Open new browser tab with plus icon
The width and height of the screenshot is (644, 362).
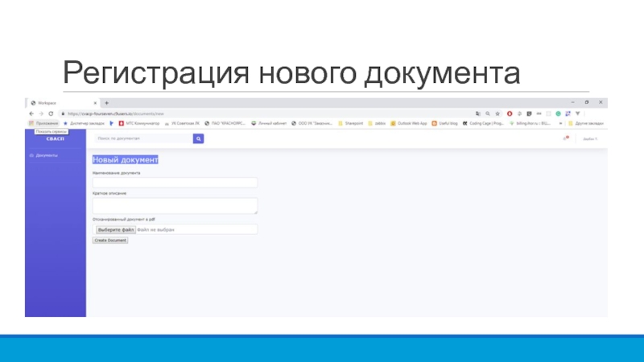point(106,103)
